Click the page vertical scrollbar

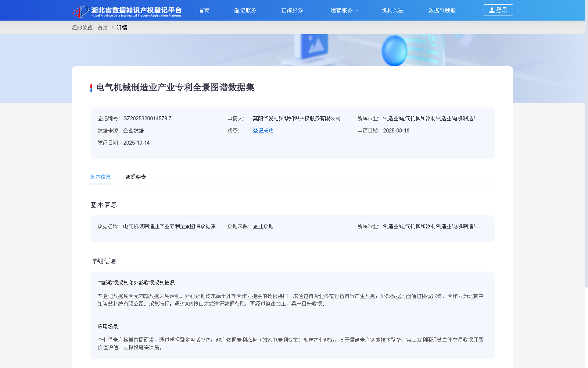[x=587, y=144]
